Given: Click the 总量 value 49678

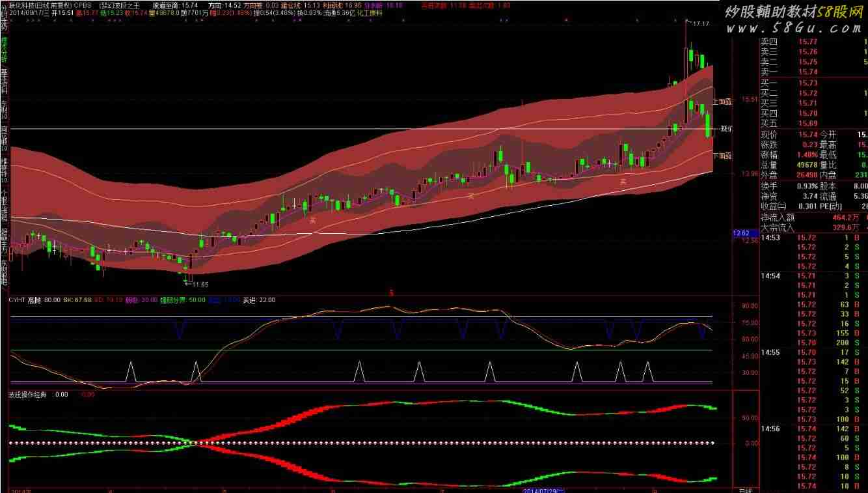Looking at the screenshot, I should (807, 165).
